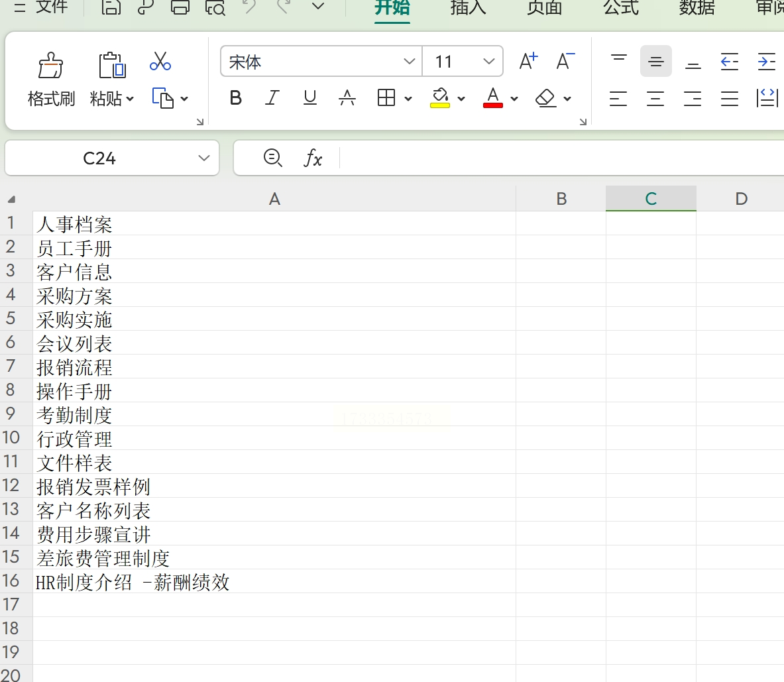Click the Format Painter brush icon
The image size is (784, 682).
click(50, 66)
